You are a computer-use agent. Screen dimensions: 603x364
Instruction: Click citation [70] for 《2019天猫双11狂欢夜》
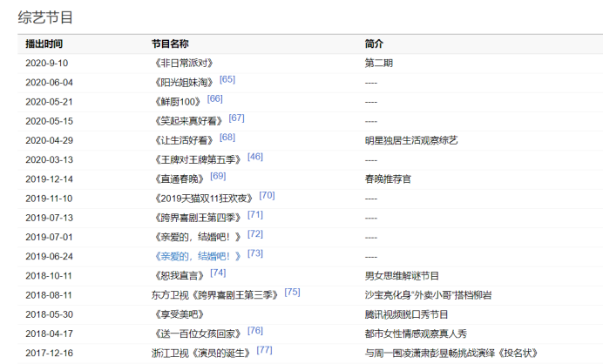tap(267, 194)
